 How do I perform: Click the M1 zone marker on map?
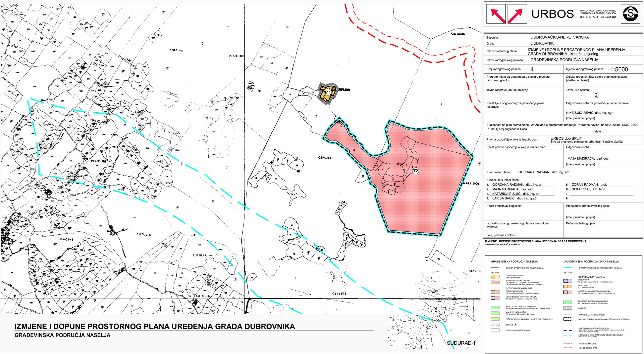[328, 92]
